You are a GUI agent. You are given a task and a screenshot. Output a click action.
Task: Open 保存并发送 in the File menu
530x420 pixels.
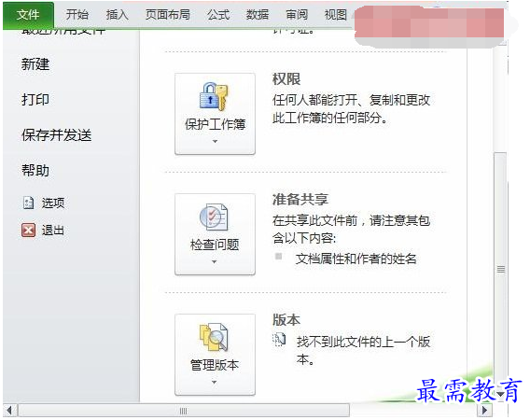coord(56,135)
